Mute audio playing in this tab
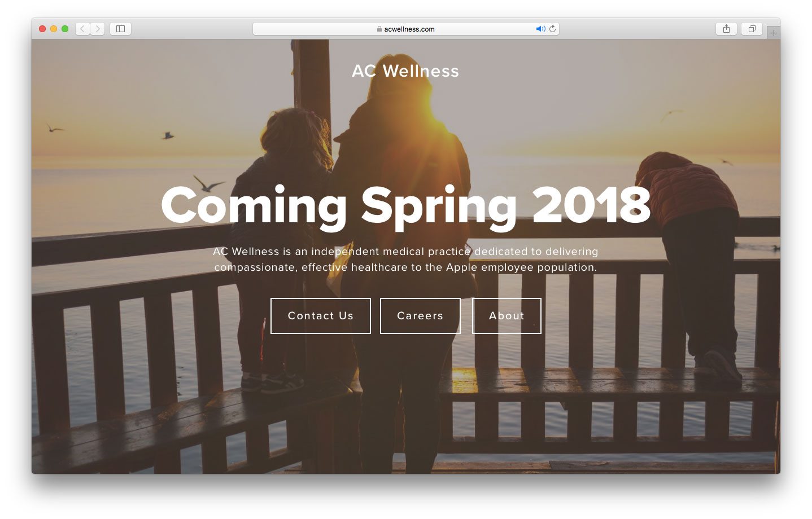Viewport: 812px width, 519px height. [540, 29]
